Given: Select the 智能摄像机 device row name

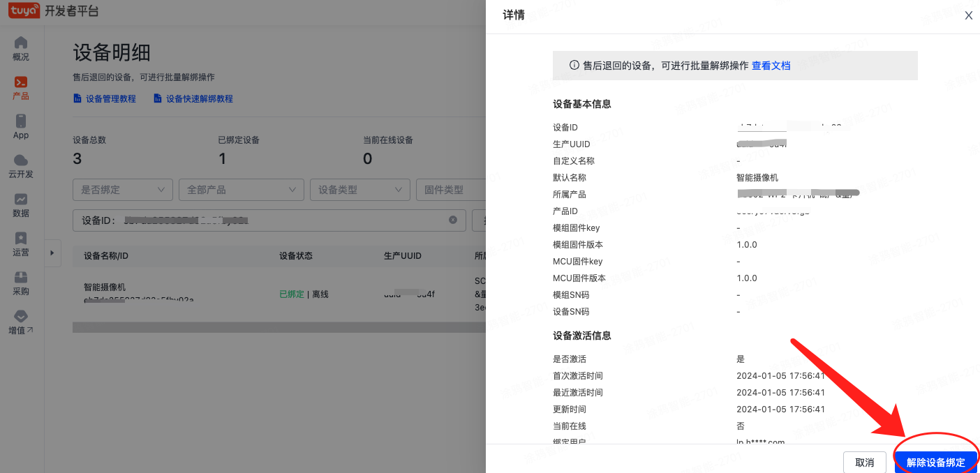Looking at the screenshot, I should tap(105, 287).
